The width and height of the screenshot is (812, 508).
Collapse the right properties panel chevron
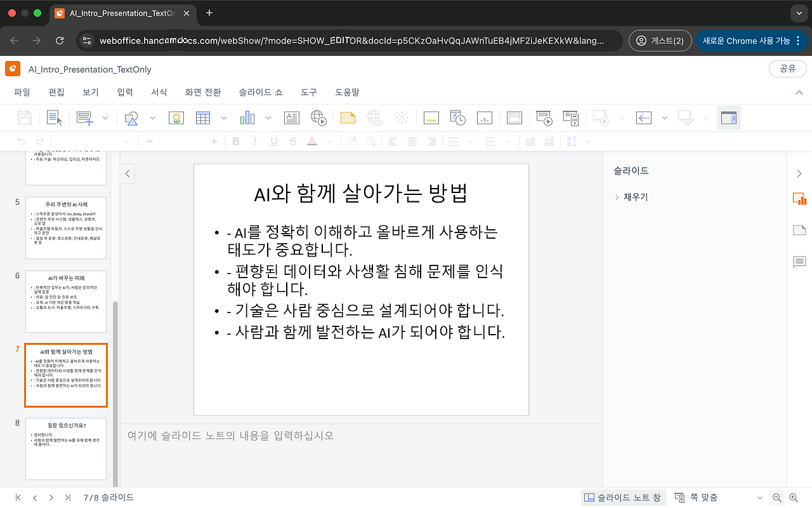tap(799, 173)
